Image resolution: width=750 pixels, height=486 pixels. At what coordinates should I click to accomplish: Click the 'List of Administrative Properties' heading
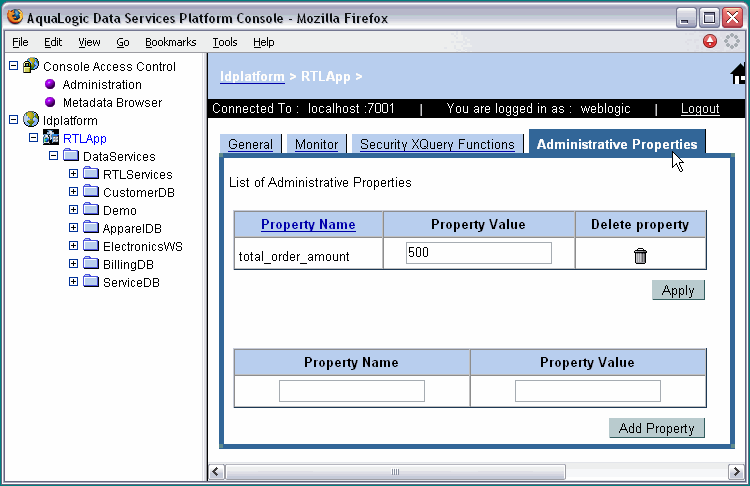320,183
